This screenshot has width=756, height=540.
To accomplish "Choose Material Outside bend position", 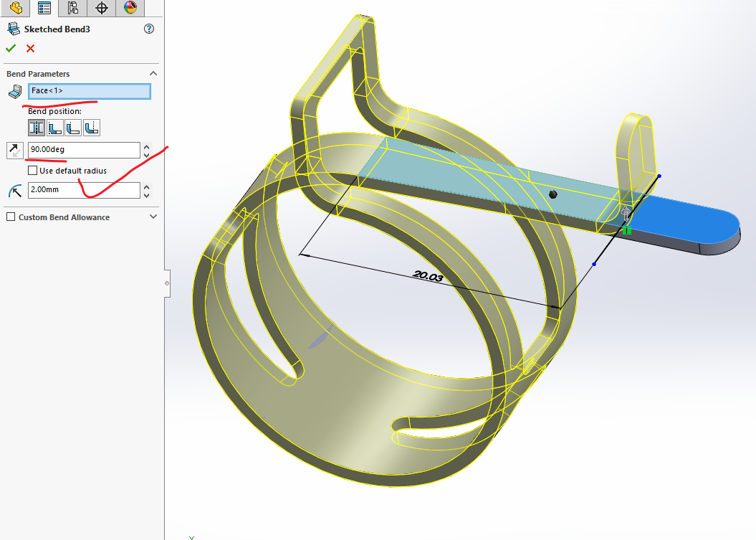I will (73, 128).
